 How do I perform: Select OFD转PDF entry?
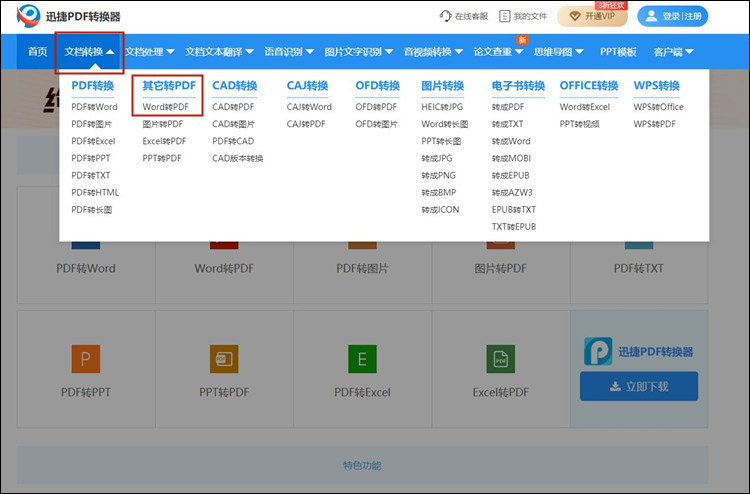pyautogui.click(x=376, y=107)
